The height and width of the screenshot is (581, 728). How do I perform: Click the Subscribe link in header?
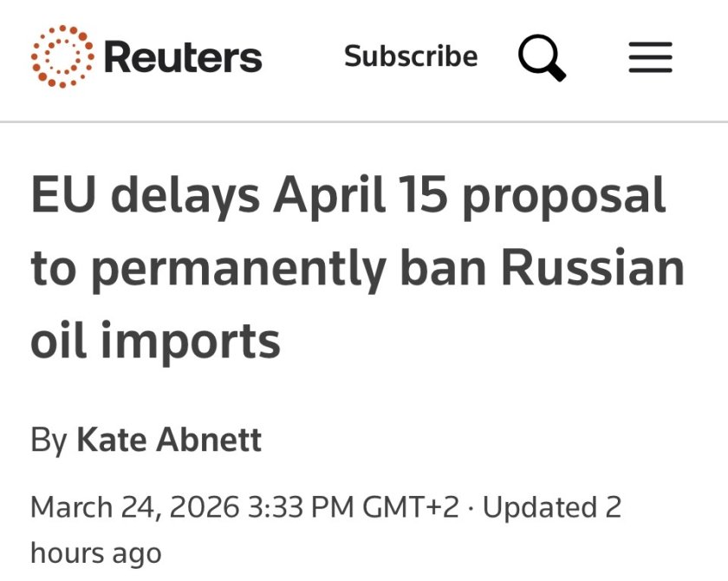411,56
